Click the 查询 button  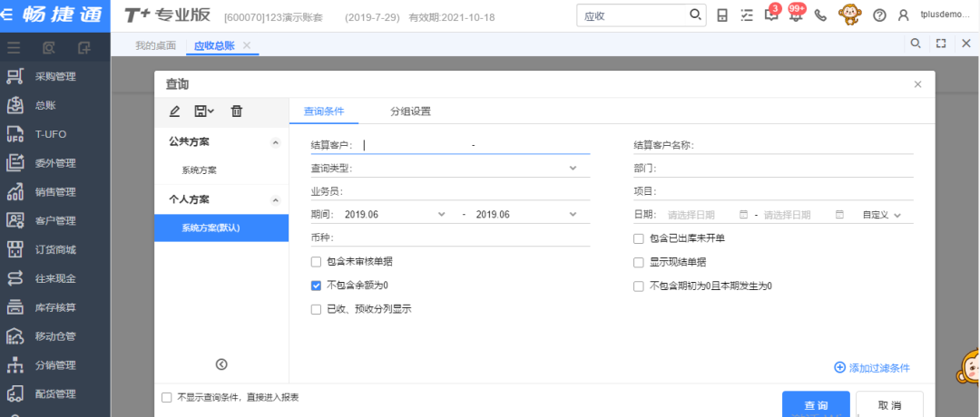click(x=816, y=404)
